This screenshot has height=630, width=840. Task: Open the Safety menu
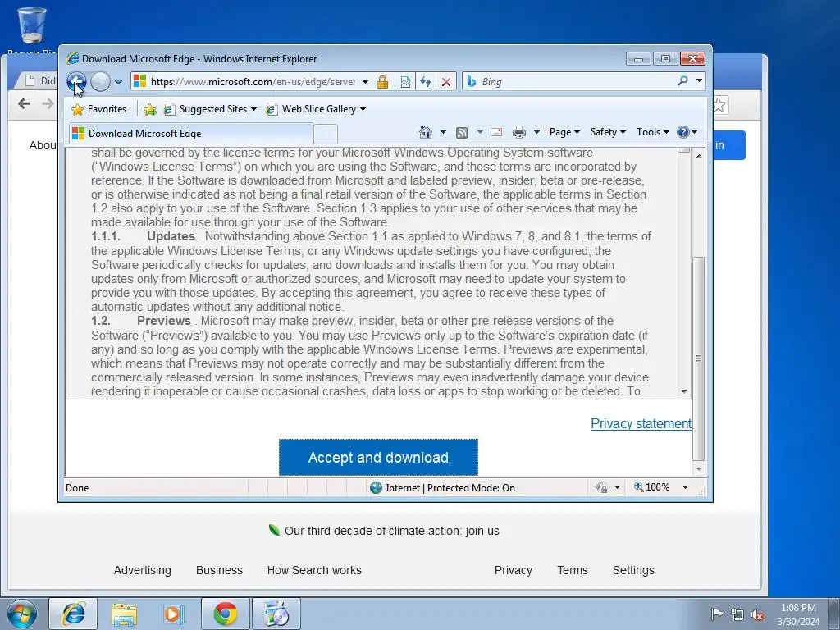[608, 132]
